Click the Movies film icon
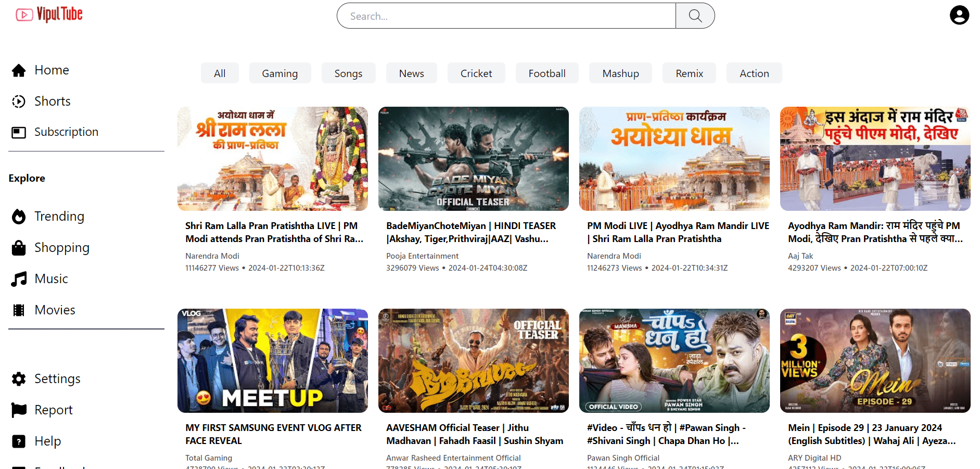This screenshot has width=980, height=469. (x=19, y=310)
